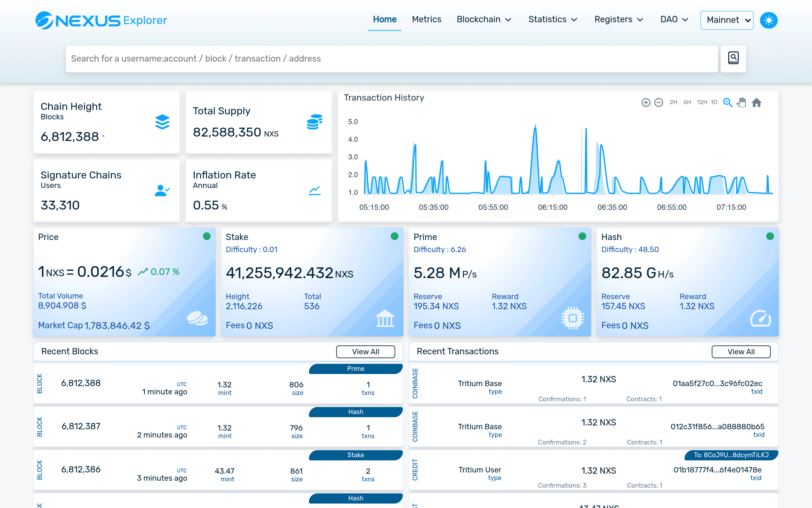The width and height of the screenshot is (812, 508).
Task: Click the To: 8CoJ9U...8dcymTiLKJ address badge
Action: coord(731,455)
